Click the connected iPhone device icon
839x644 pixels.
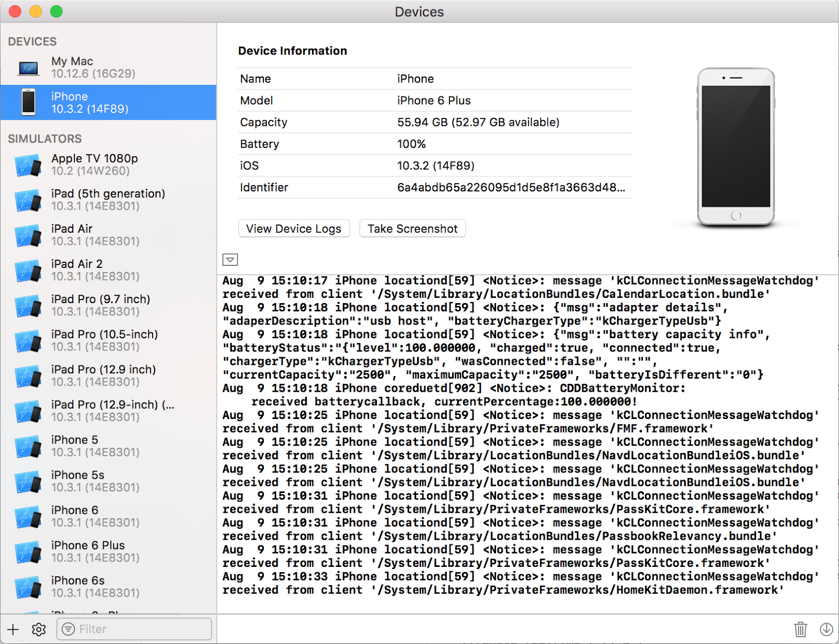click(28, 103)
